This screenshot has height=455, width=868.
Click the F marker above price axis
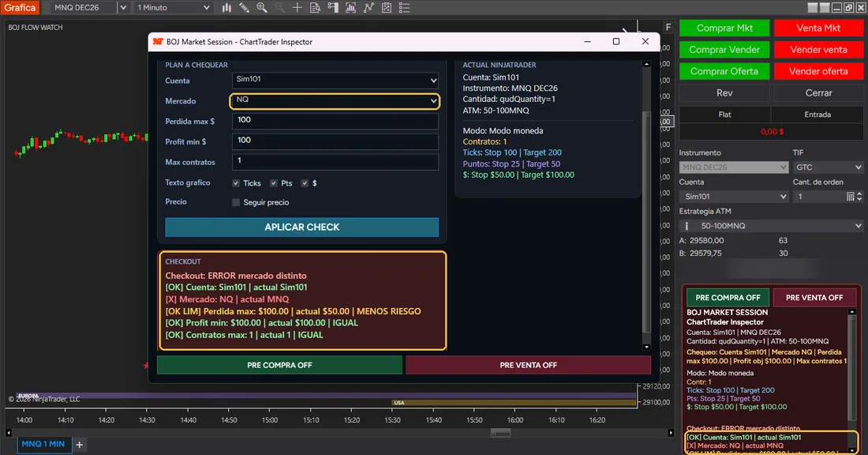668,27
